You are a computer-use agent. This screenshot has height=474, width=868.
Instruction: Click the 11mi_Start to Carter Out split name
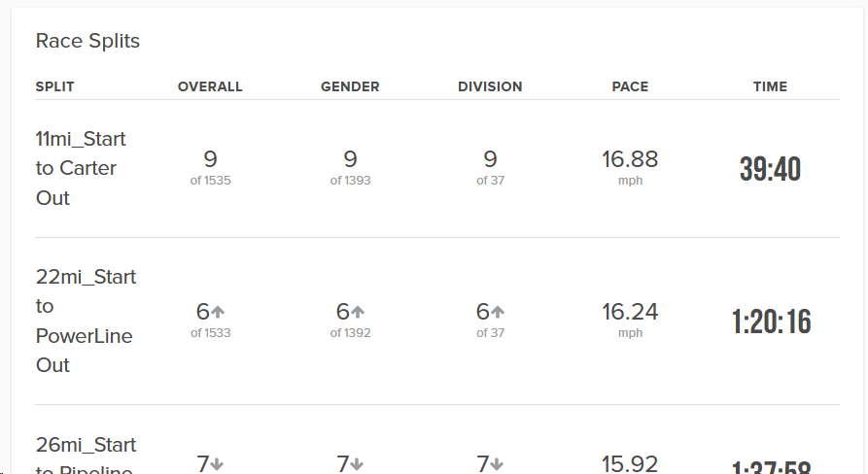point(81,168)
